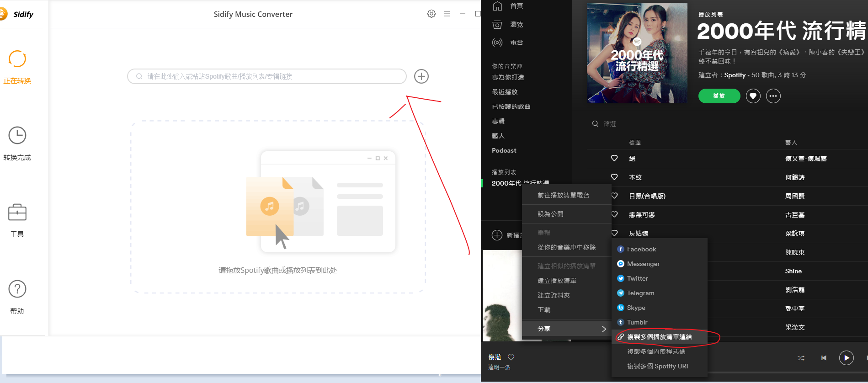Click the plus add button beside the link field
868x383 pixels.
tap(421, 76)
